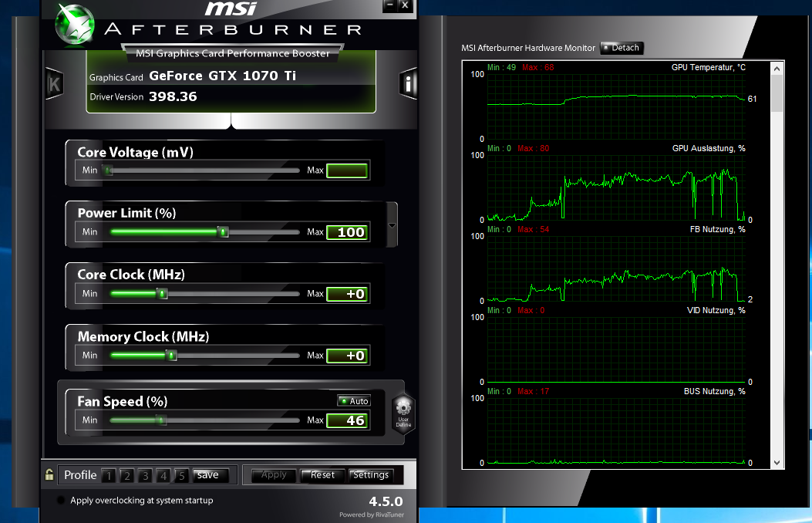Click the Fan Speed slider handle
Image resolution: width=812 pixels, height=523 pixels.
point(161,420)
